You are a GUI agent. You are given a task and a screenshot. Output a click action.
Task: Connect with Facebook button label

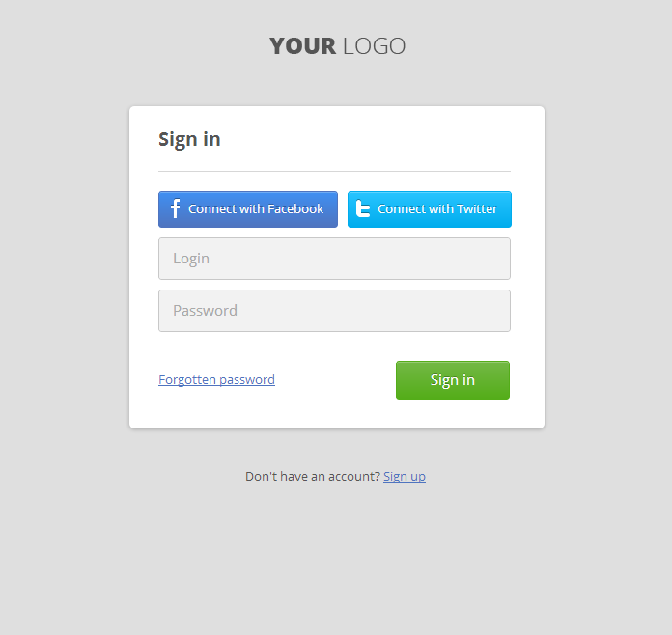click(x=256, y=209)
